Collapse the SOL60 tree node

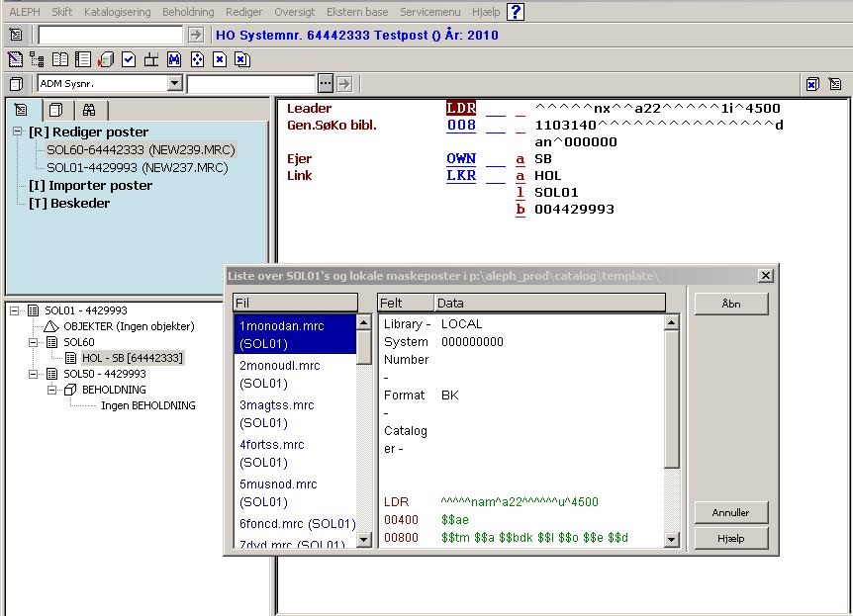[34, 342]
